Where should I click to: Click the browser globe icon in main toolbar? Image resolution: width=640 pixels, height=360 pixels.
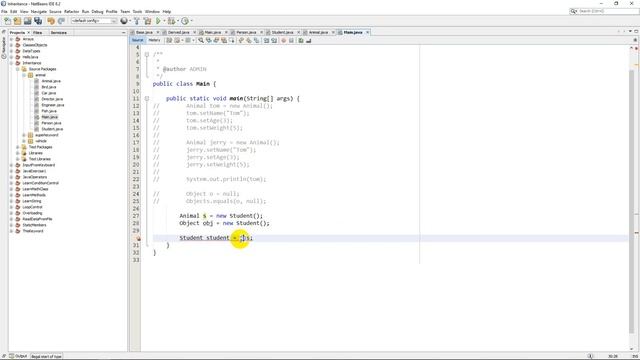point(124,21)
